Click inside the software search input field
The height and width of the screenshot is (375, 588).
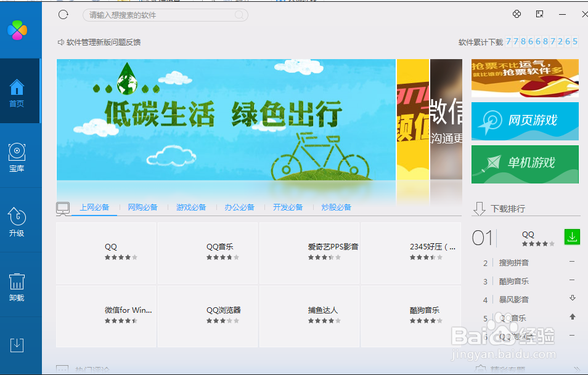click(165, 14)
